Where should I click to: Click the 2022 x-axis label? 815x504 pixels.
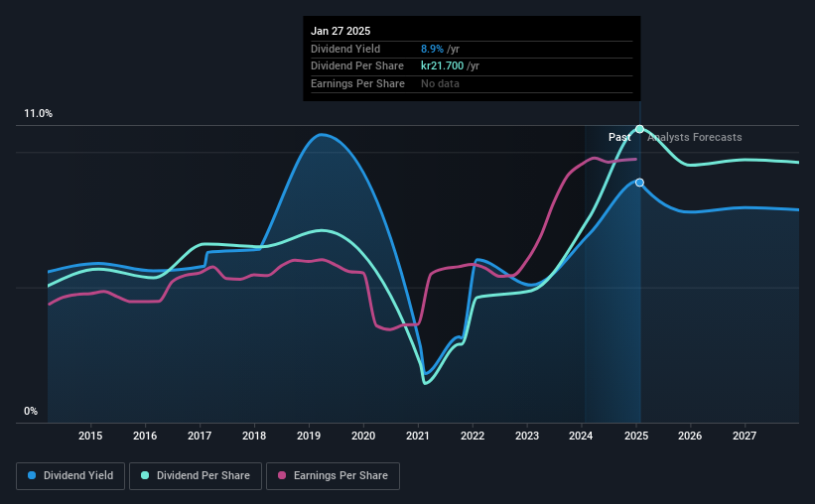tap(473, 436)
